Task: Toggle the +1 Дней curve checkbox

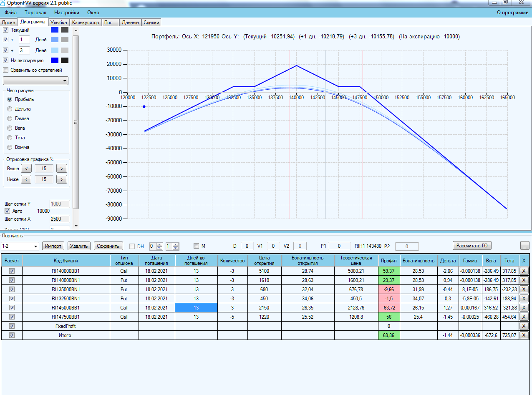Action: pyautogui.click(x=6, y=40)
